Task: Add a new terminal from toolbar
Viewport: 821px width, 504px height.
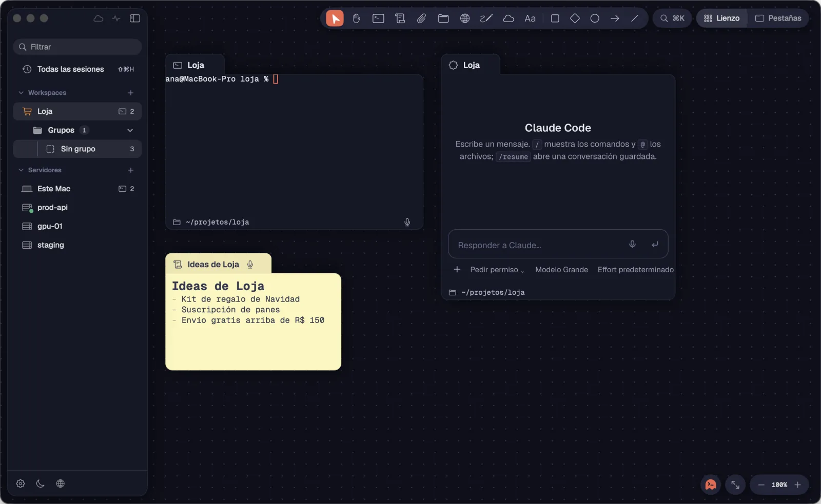Action: click(x=378, y=18)
